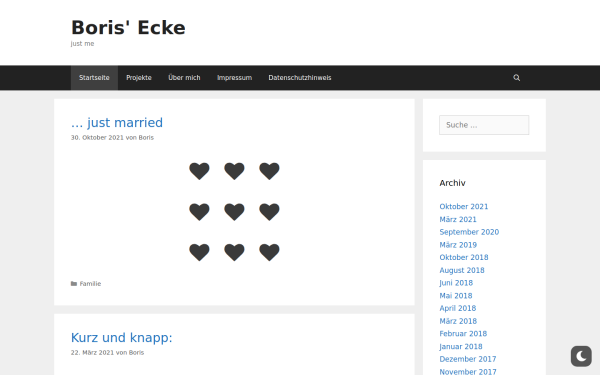This screenshot has width=600, height=375.
Task: Open the Dezember 2017 archive
Action: (x=468, y=359)
